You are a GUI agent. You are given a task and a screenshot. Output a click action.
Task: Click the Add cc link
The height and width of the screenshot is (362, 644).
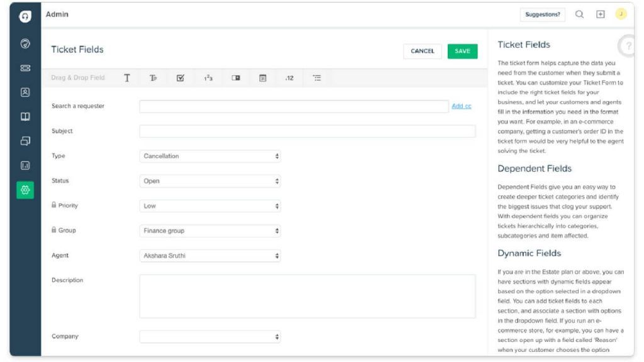(461, 106)
